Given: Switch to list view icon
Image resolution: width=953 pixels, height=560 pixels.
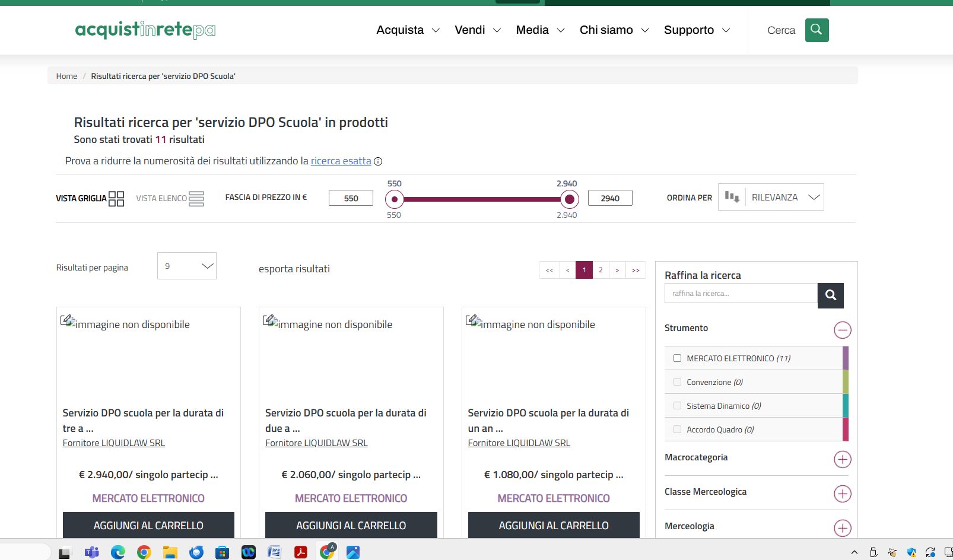Looking at the screenshot, I should click(196, 199).
